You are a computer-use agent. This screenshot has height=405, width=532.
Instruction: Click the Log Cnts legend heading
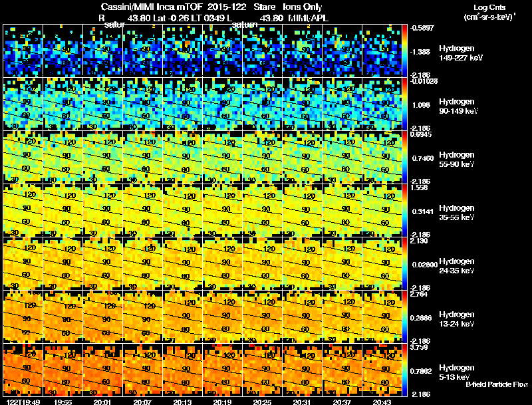pyautogui.click(x=489, y=7)
